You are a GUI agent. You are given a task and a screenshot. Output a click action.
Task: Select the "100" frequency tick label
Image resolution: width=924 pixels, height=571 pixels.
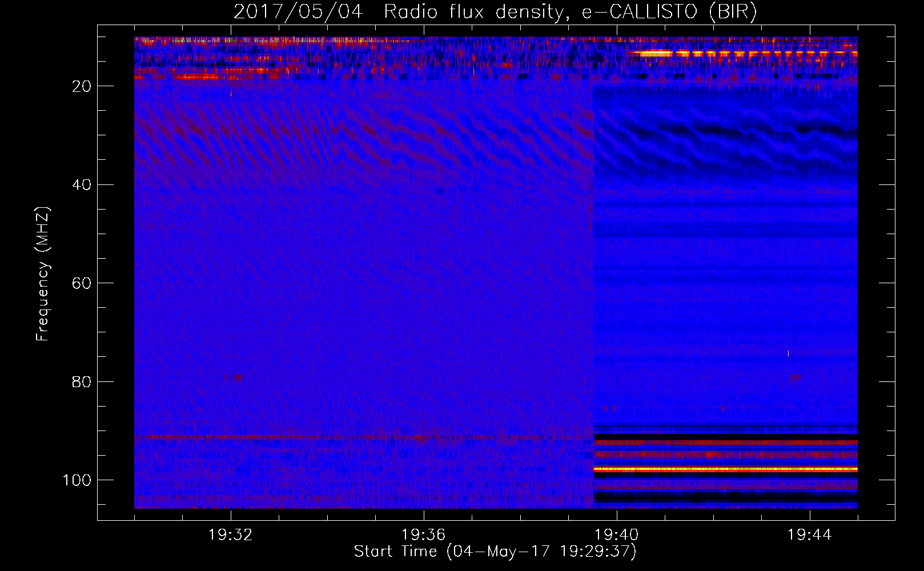[x=77, y=480]
